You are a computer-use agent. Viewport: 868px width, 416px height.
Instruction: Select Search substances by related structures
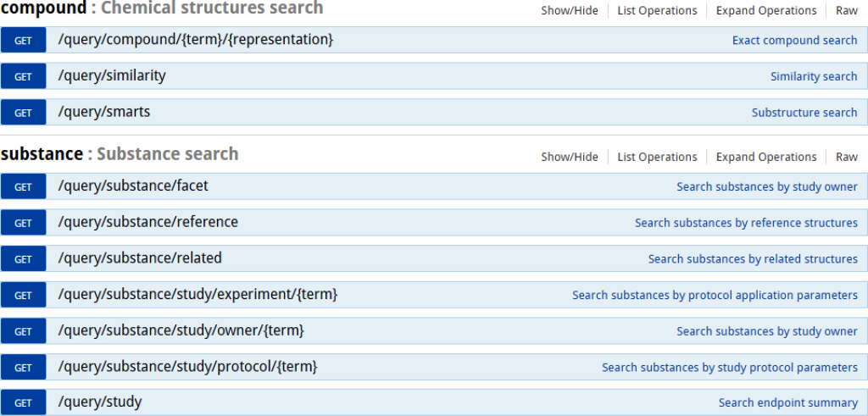752,259
